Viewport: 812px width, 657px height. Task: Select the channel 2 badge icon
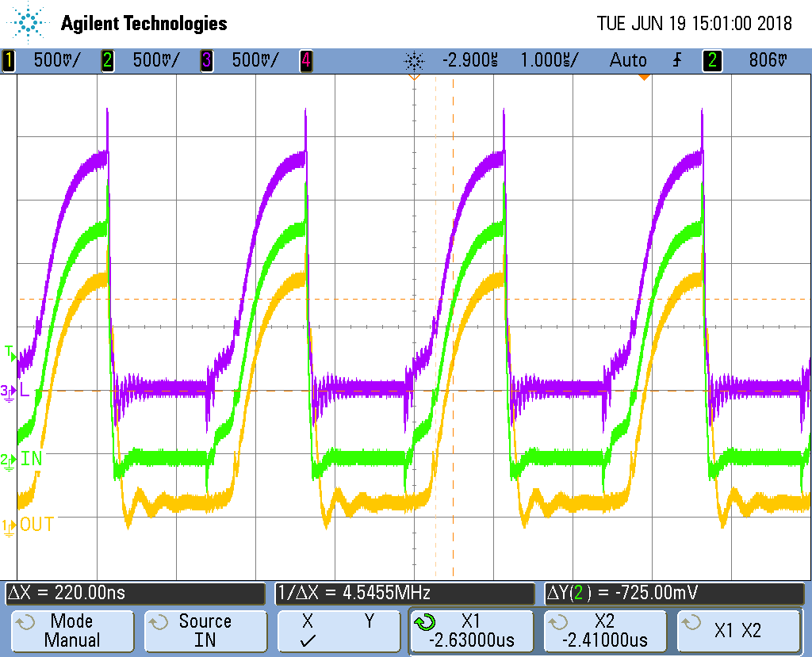point(107,60)
